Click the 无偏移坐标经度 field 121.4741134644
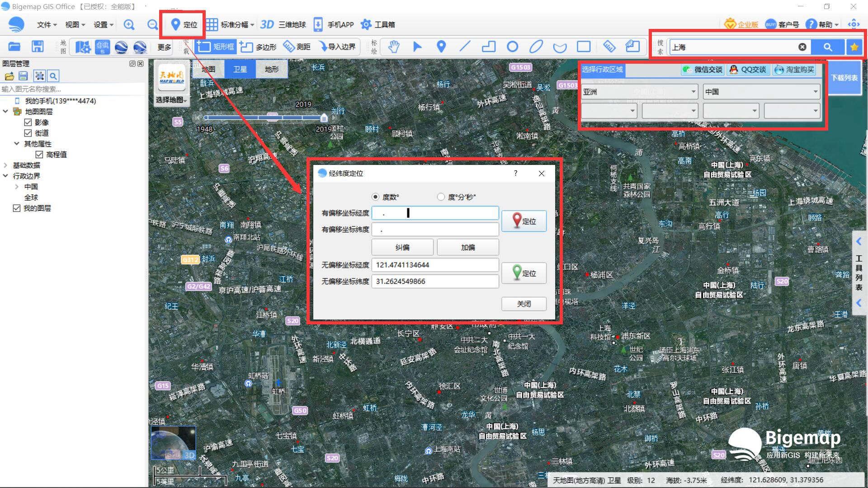Image resolution: width=868 pixels, height=488 pixels. coord(435,265)
